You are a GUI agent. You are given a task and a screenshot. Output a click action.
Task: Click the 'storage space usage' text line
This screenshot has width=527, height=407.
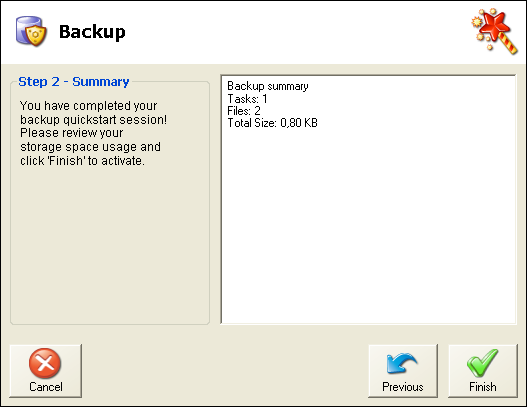click(90, 147)
